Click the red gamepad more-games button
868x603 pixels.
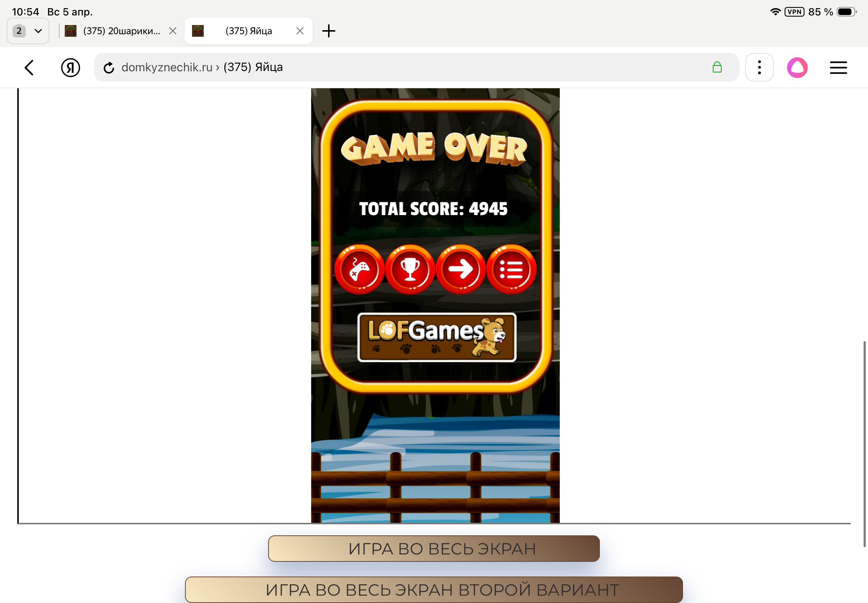click(359, 270)
